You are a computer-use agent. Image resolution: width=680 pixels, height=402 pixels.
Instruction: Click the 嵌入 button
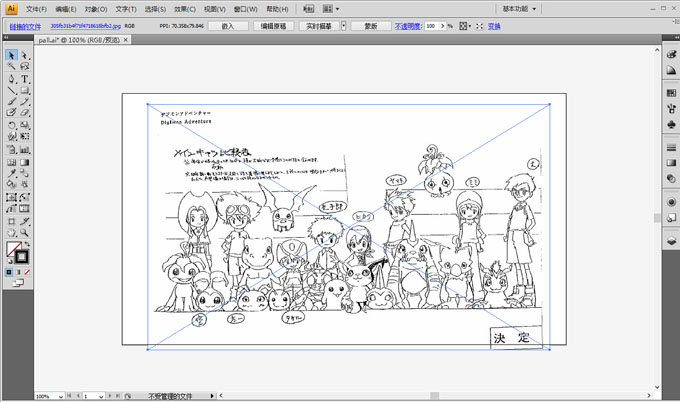tap(228, 26)
